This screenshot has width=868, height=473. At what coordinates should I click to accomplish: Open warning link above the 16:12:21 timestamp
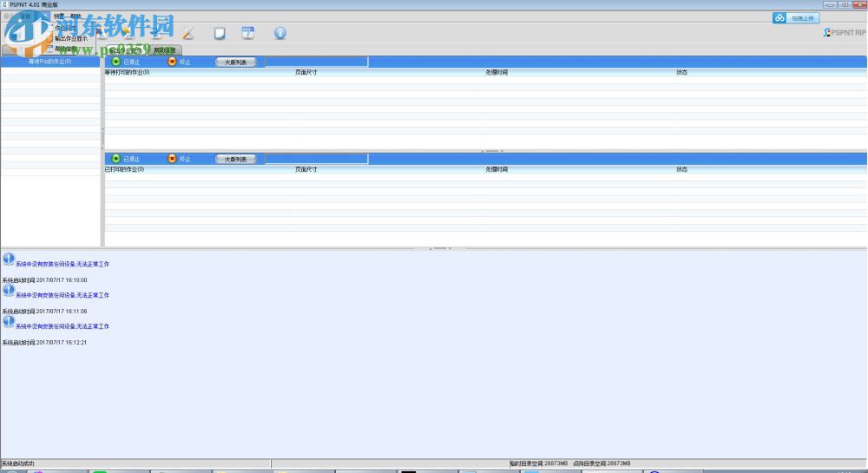62,326
